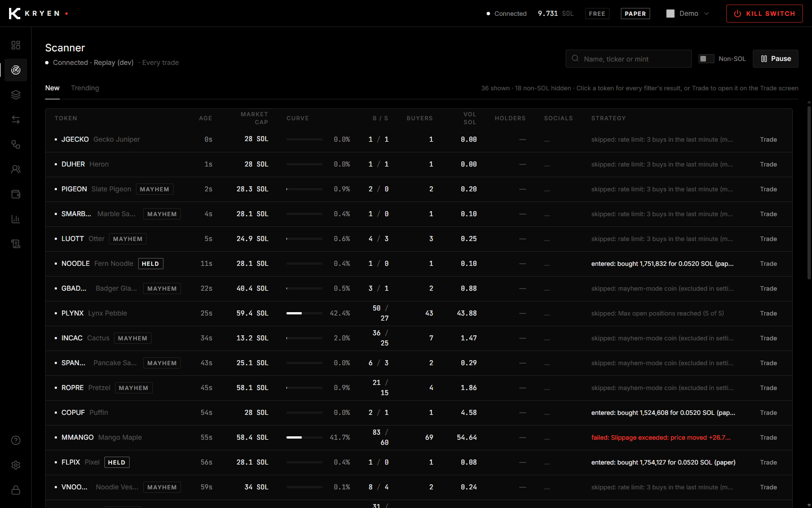Click the BUYERS column header
Image resolution: width=812 pixels, height=508 pixels.
420,119
